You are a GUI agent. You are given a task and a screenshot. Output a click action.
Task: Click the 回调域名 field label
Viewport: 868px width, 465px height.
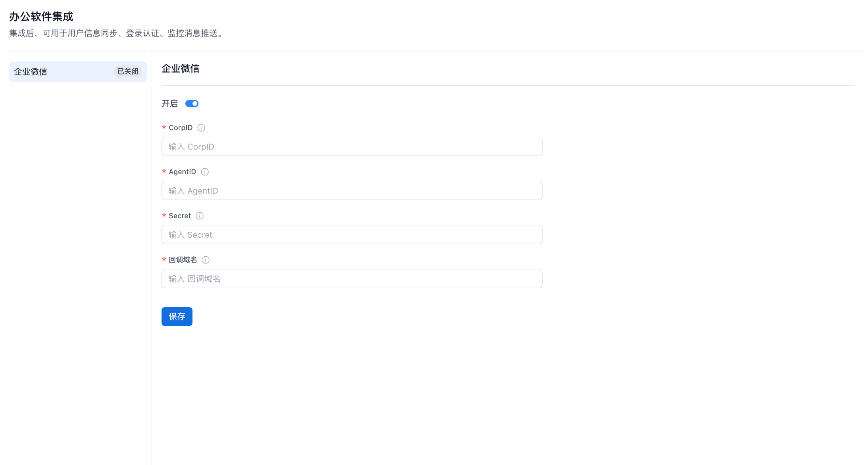tap(183, 260)
